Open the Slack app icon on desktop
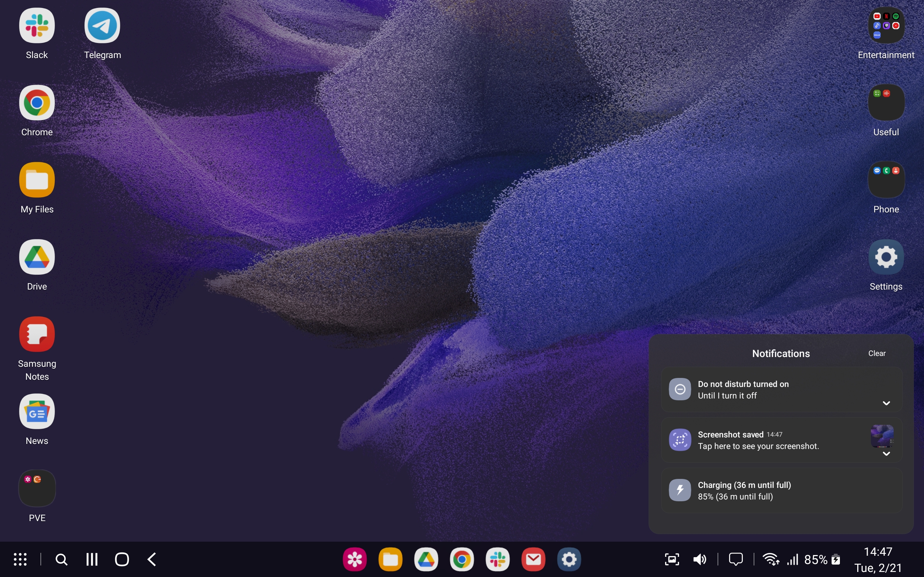The width and height of the screenshot is (924, 577). click(37, 26)
